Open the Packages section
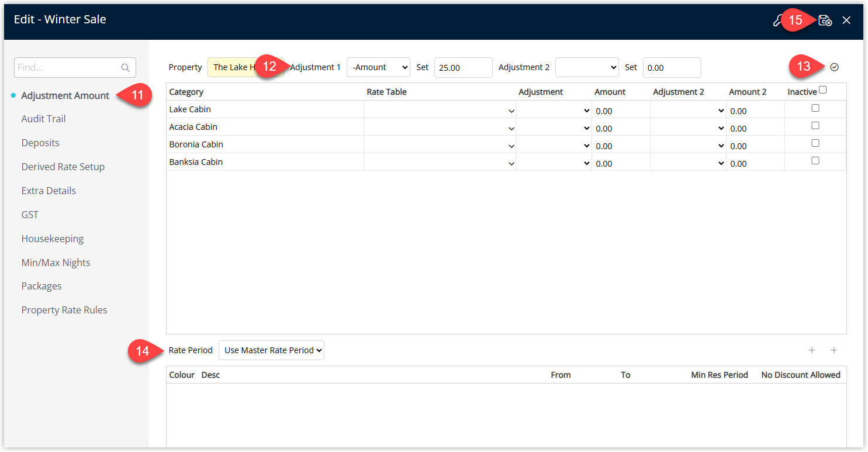Image resolution: width=868 pixels, height=452 pixels. [42, 286]
